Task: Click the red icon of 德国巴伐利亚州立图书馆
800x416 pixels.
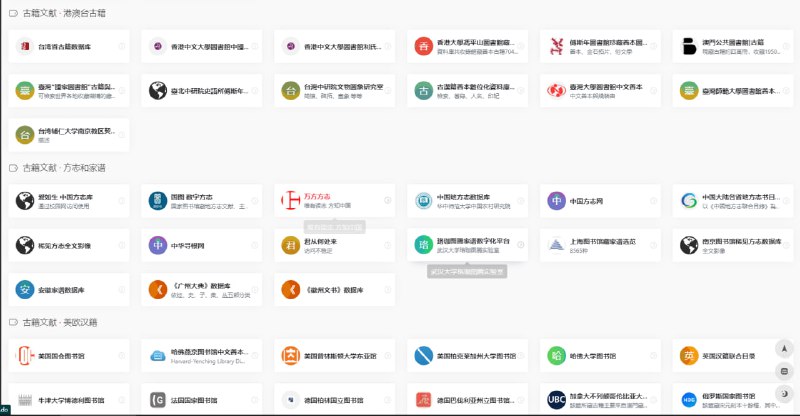Action: [423, 400]
